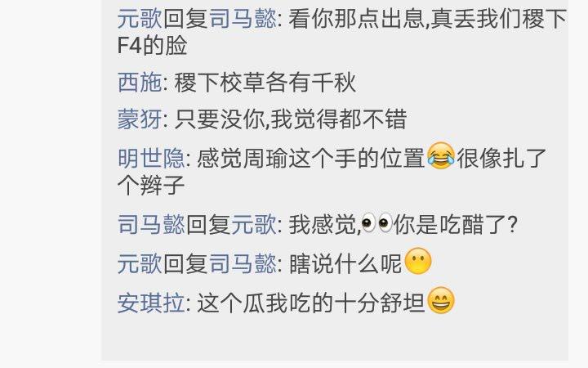This screenshot has width=588, height=368.
Task: Tap 司马懿 as reply target in 瞎说什么呢 comment
Action: (x=243, y=263)
